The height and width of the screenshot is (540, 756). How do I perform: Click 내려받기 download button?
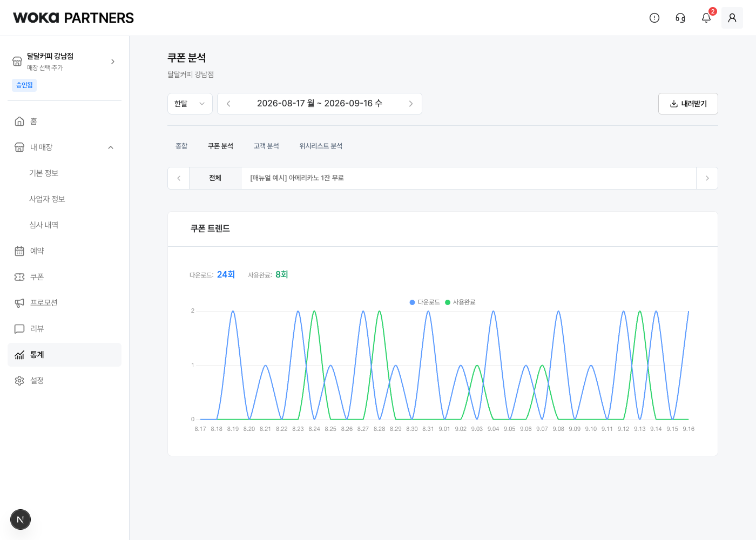click(688, 104)
